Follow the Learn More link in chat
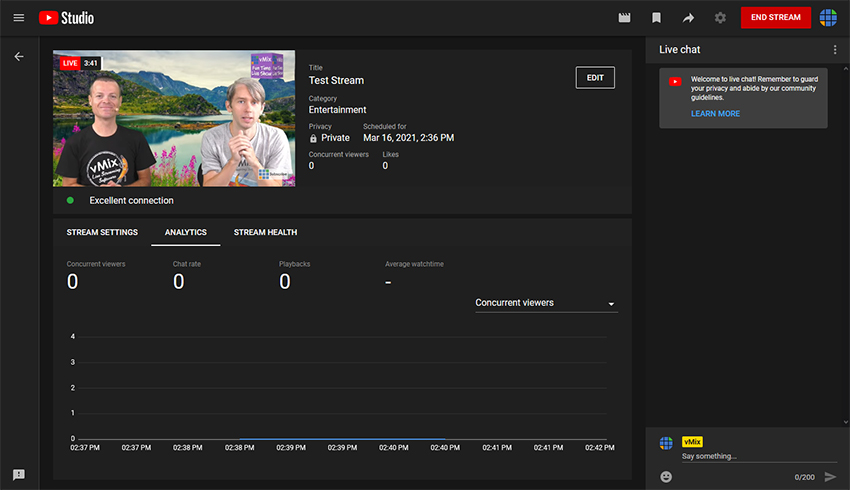This screenshot has height=490, width=850. pos(715,114)
